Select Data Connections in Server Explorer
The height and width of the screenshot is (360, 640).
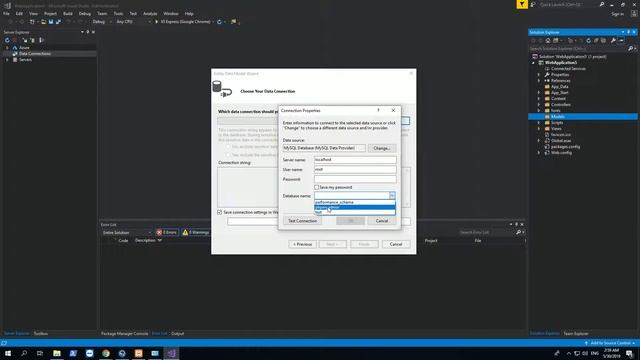click(x=35, y=53)
